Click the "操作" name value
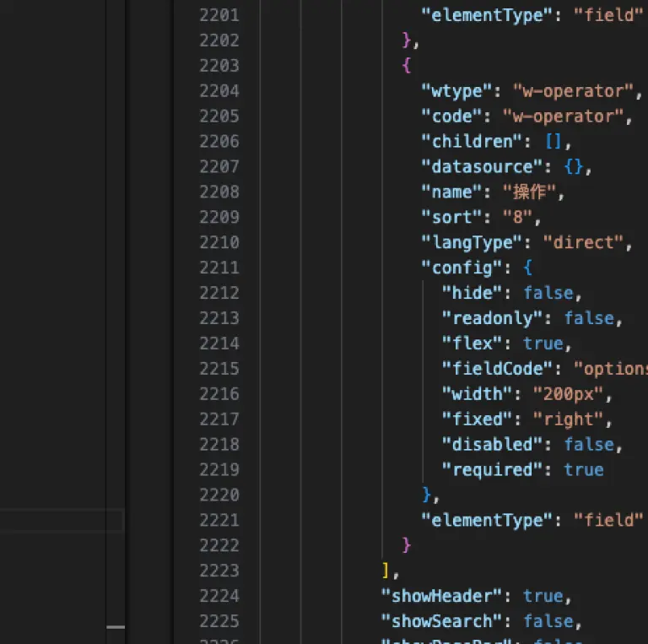The height and width of the screenshot is (644, 648). click(529, 192)
